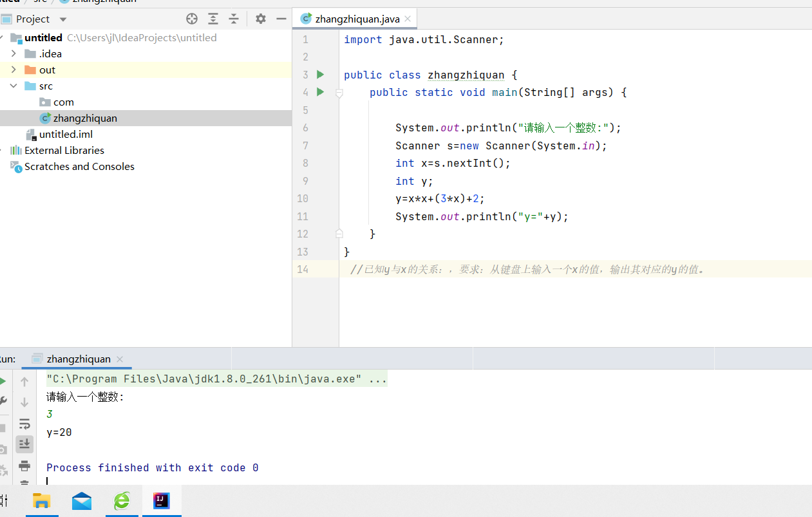812x517 pixels.
Task: Click the Collapse All icon in Project panel
Action: point(234,19)
